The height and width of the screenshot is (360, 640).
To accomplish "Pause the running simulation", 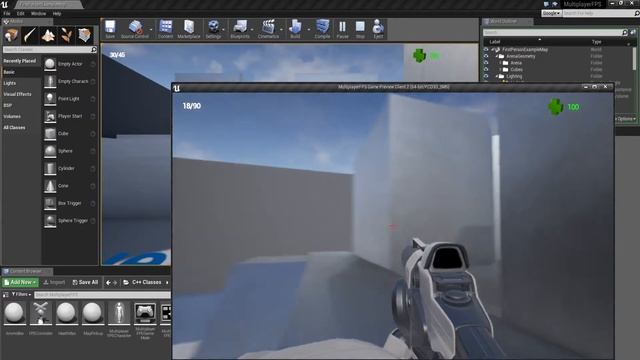I will click(x=342, y=29).
